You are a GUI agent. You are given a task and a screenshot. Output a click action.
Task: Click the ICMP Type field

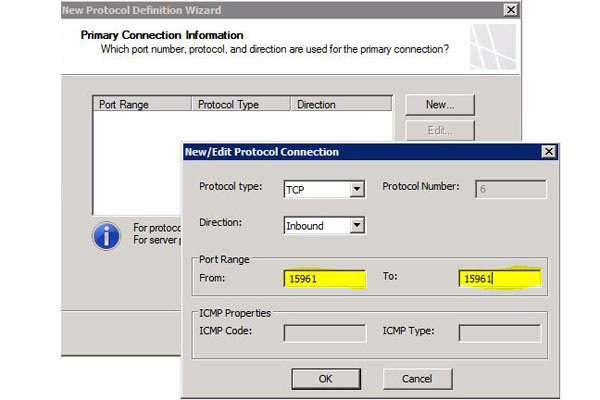point(500,332)
